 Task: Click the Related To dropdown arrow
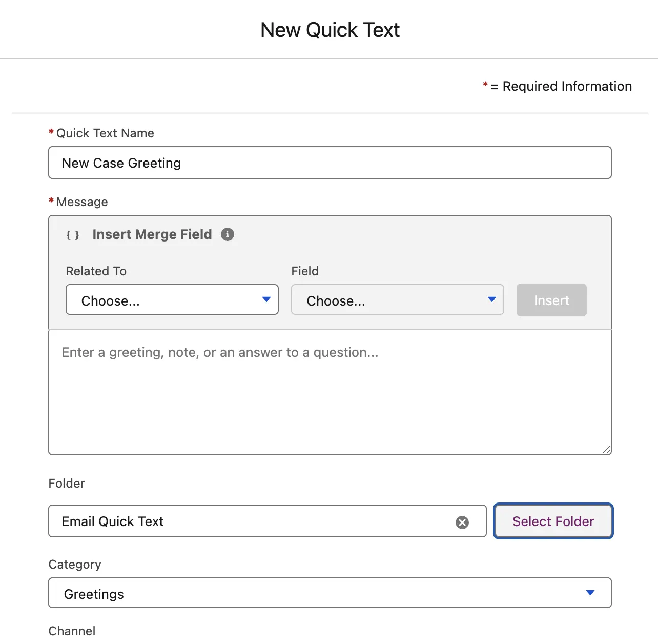(266, 299)
